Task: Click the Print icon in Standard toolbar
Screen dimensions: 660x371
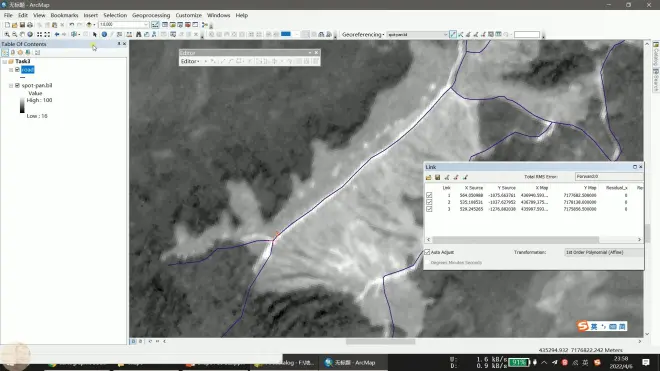Action: (30, 25)
